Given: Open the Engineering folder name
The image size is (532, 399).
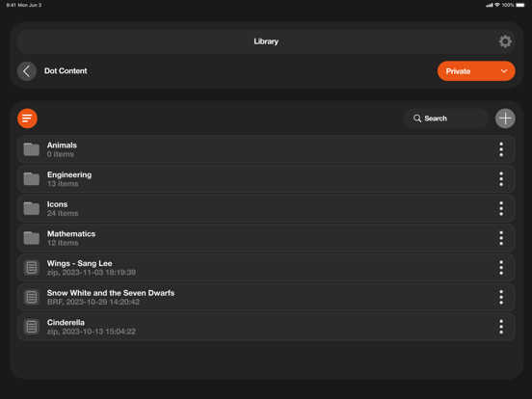Looking at the screenshot, I should (x=69, y=175).
